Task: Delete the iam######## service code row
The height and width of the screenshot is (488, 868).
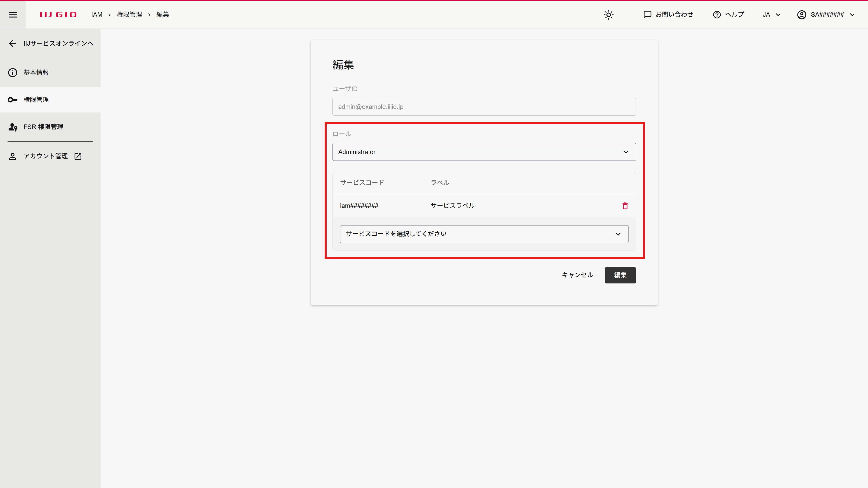Action: pos(625,205)
